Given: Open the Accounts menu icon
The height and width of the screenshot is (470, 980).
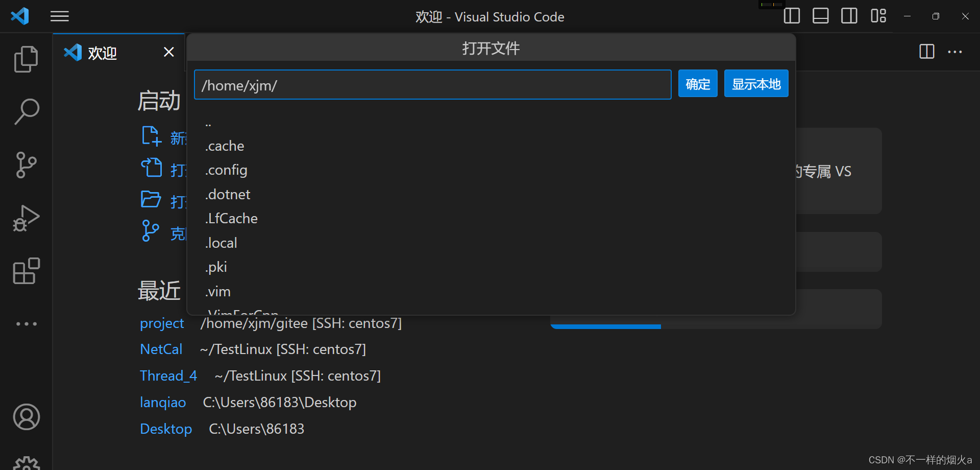Looking at the screenshot, I should (26, 417).
